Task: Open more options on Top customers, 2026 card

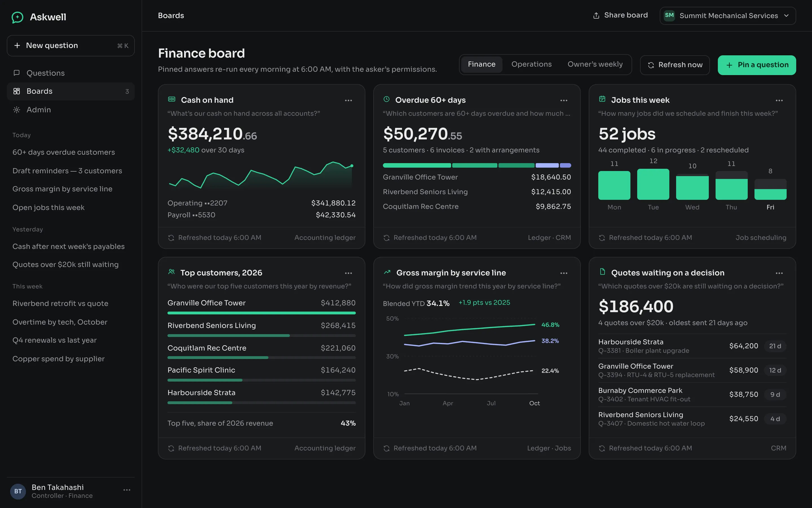Action: point(348,273)
